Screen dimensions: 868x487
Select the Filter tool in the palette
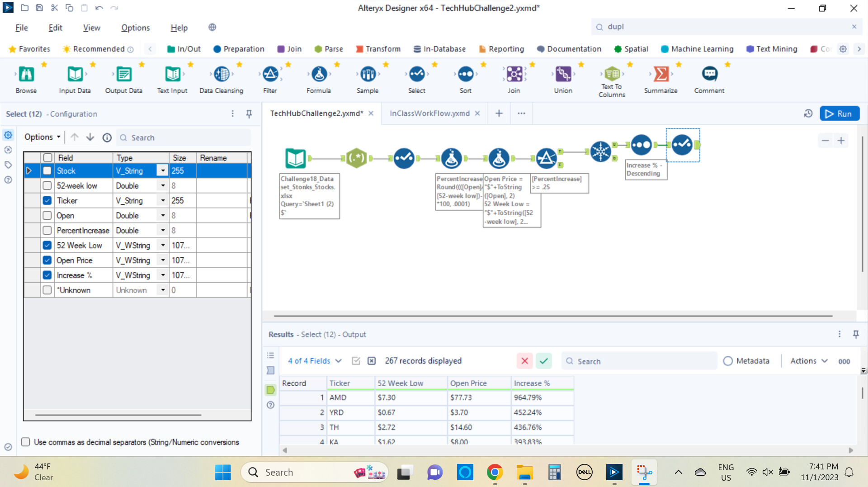(x=270, y=74)
